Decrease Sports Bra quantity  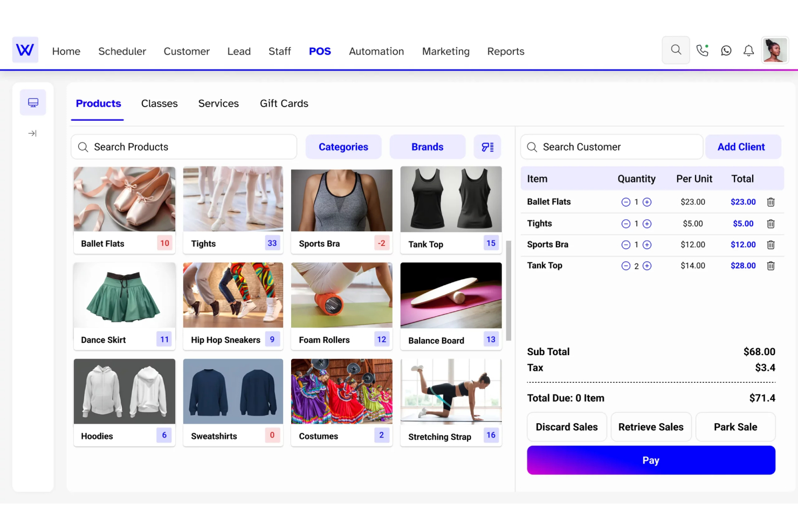pyautogui.click(x=626, y=245)
